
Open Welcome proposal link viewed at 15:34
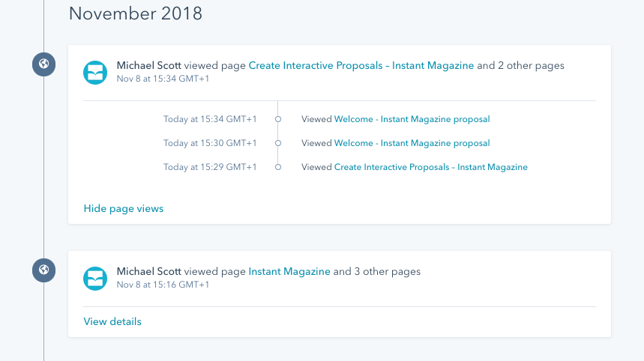412,119
